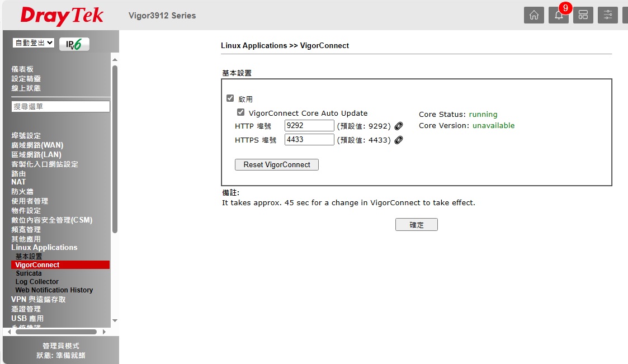This screenshot has height=364, width=628.
Task: Select Log Collector menu item
Action: coord(37,282)
